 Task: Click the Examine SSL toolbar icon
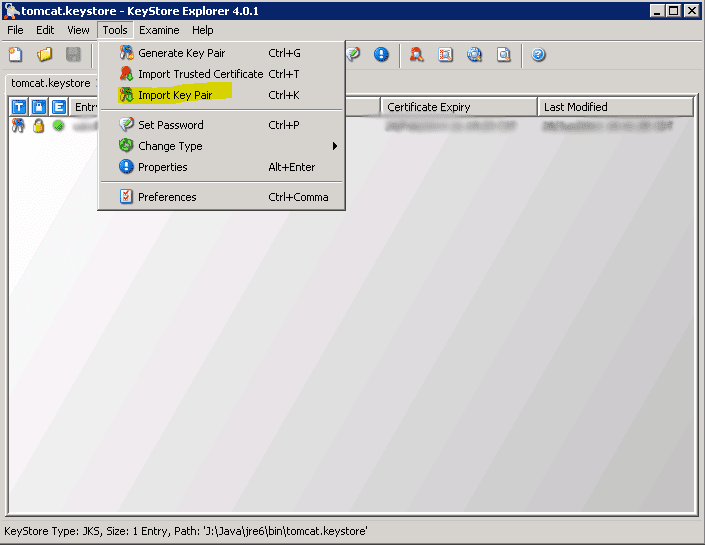click(474, 54)
